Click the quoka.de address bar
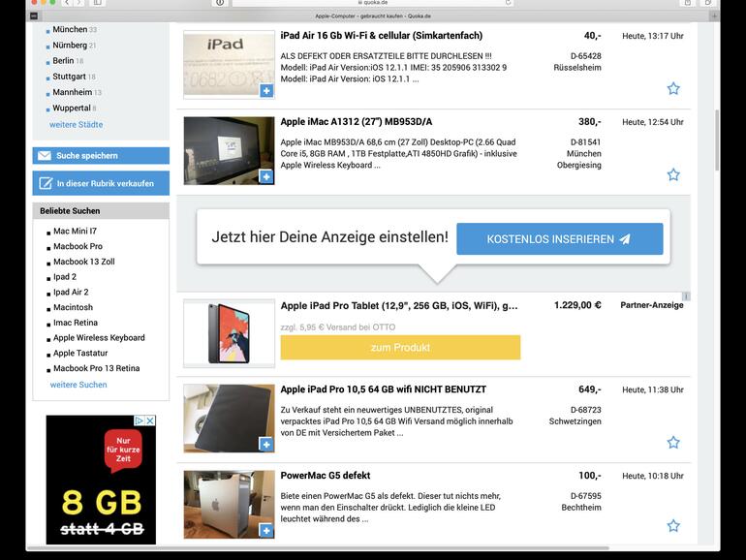746x560 pixels. [x=373, y=3]
